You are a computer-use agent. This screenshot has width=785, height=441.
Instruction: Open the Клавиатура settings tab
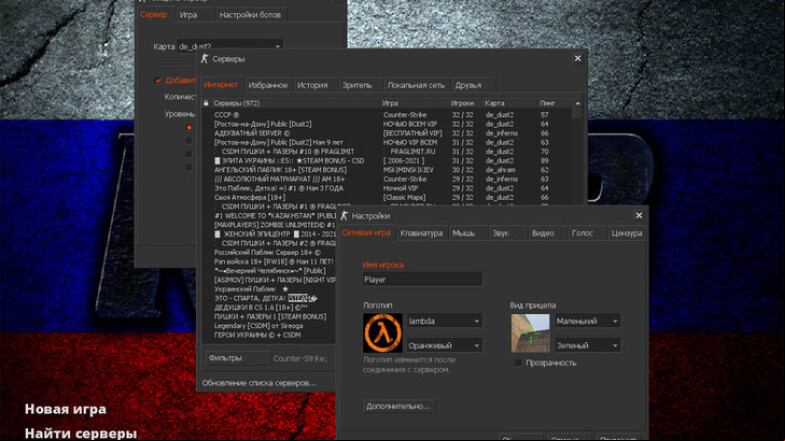pos(421,233)
